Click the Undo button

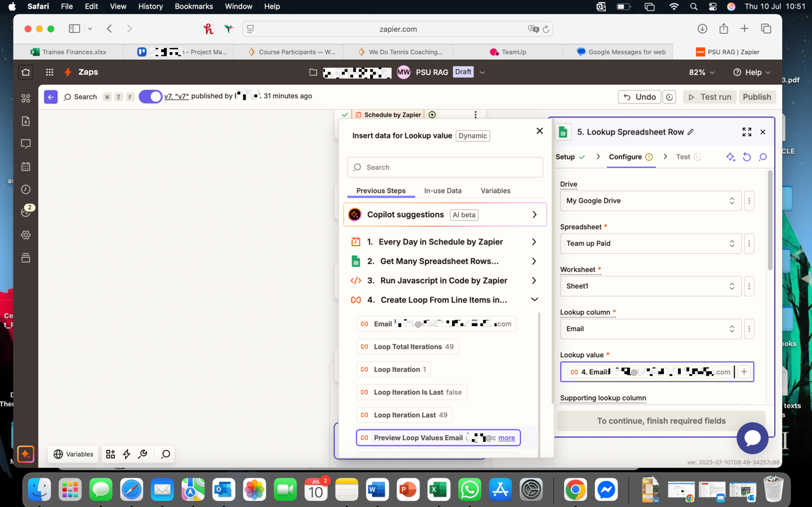click(x=640, y=97)
